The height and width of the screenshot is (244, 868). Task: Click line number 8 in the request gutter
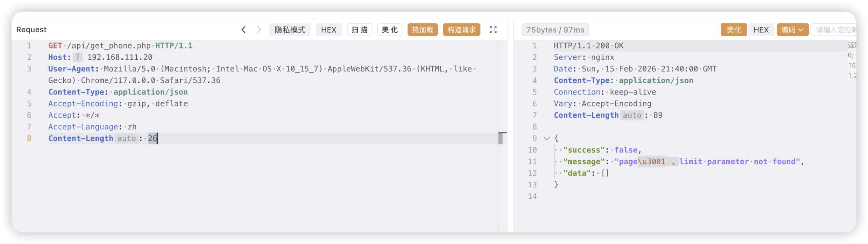point(29,138)
